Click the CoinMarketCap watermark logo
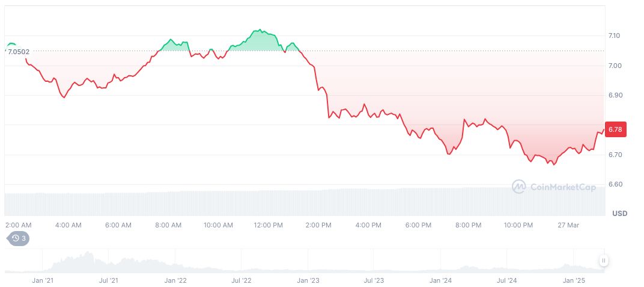The height and width of the screenshot is (287, 644). tap(553, 187)
